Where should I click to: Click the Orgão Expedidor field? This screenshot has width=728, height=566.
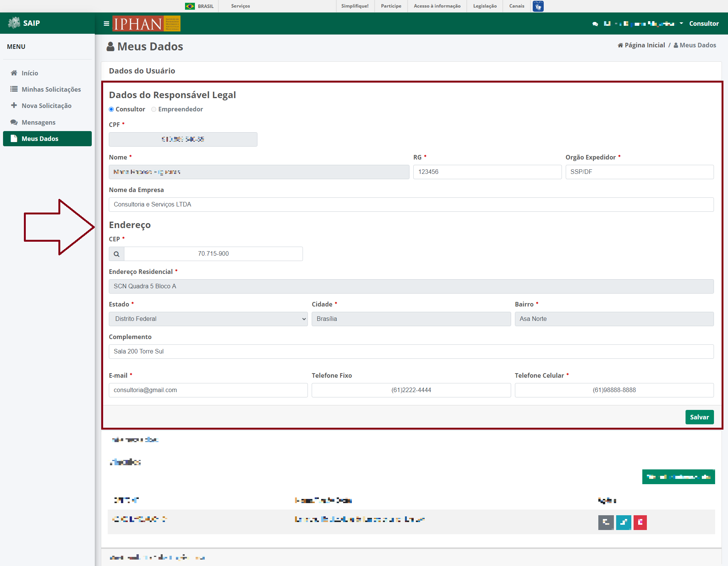tap(640, 172)
